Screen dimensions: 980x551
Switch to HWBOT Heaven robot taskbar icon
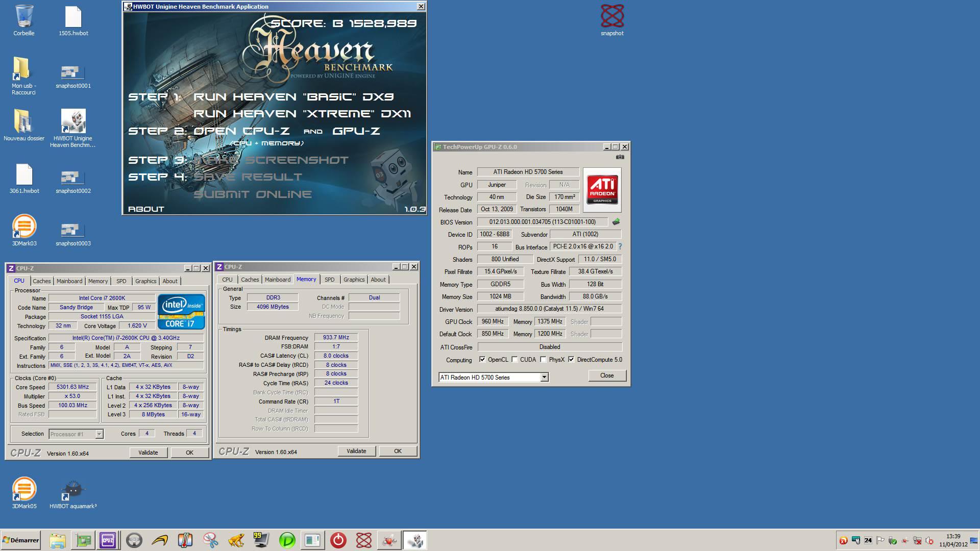[415, 540]
